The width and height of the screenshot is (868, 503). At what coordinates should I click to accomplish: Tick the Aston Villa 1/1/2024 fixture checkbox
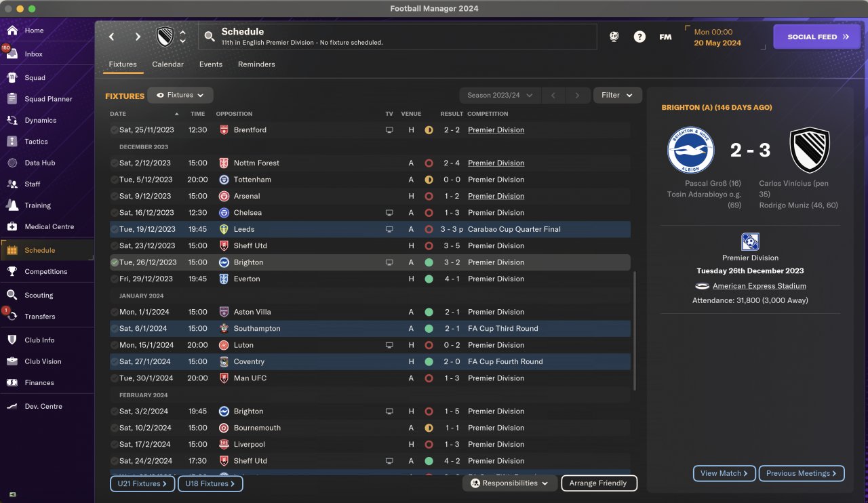click(115, 313)
